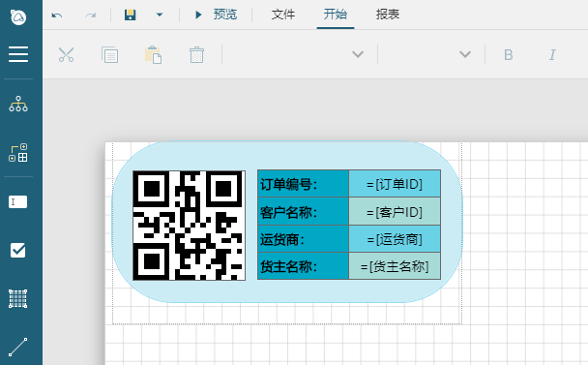Select the QR code barcode element
The image size is (588, 365).
click(189, 226)
